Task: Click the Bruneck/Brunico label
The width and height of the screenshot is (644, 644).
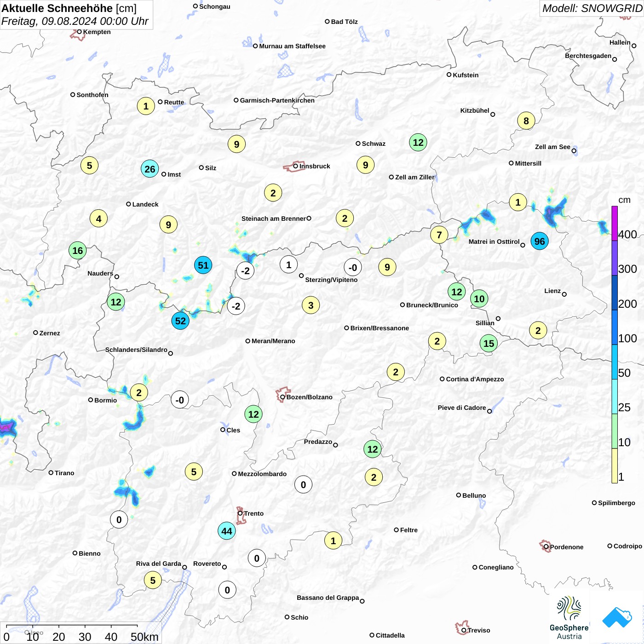Action: [432, 305]
